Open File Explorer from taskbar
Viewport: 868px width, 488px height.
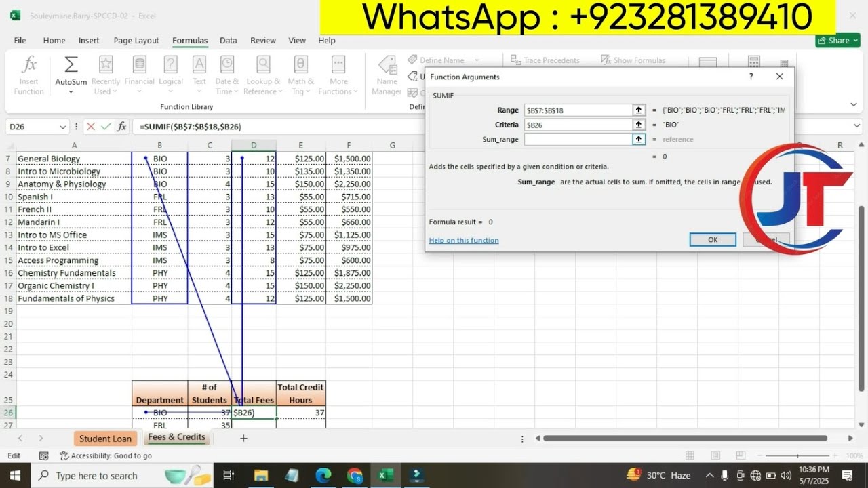[x=261, y=475]
